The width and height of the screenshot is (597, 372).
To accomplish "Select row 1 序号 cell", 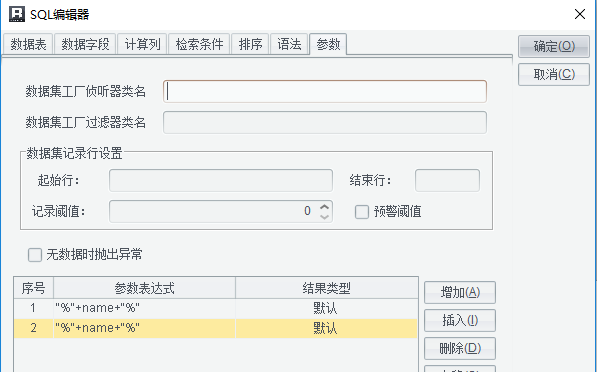I will [34, 308].
